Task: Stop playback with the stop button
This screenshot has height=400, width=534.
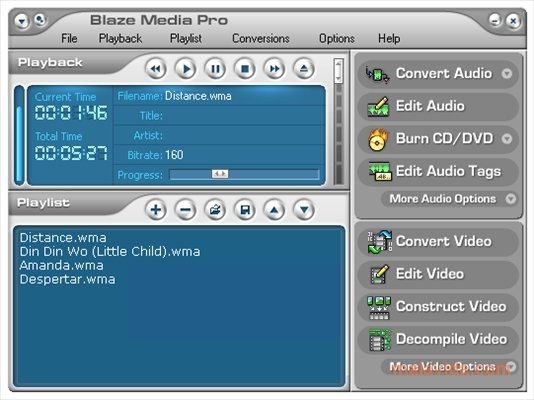Action: 245,69
